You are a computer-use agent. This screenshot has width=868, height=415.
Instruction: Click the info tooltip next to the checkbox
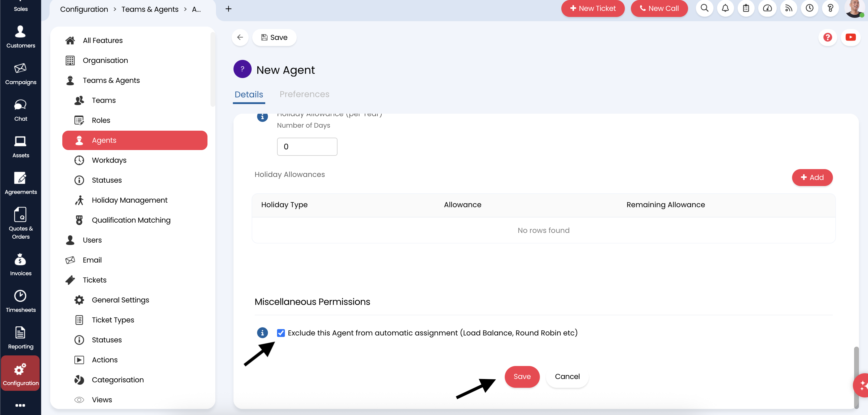tap(263, 333)
